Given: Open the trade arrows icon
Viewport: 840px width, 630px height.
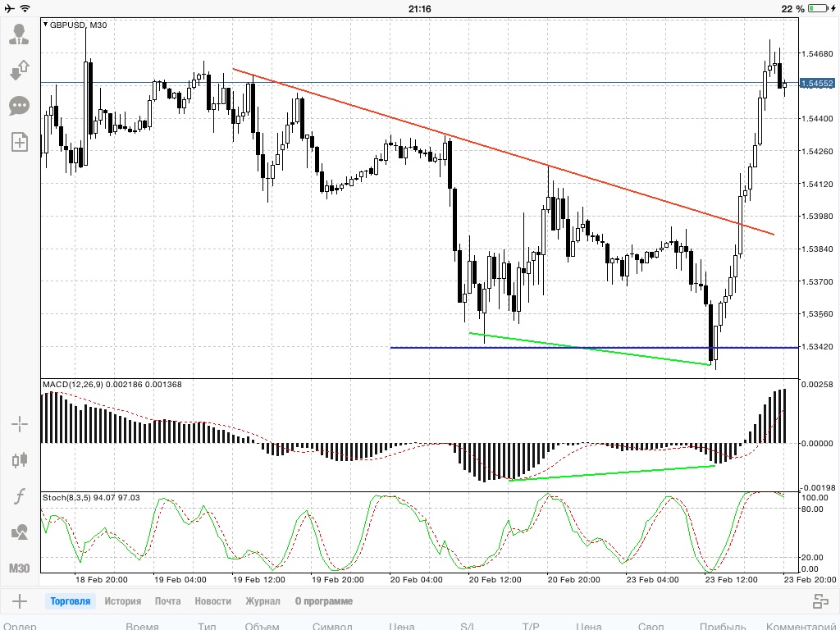Looking at the screenshot, I should [20, 70].
